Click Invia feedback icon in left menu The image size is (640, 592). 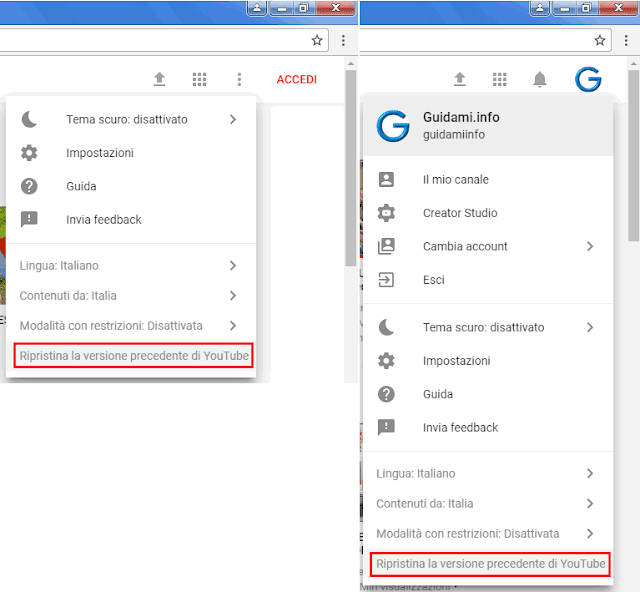tap(29, 220)
